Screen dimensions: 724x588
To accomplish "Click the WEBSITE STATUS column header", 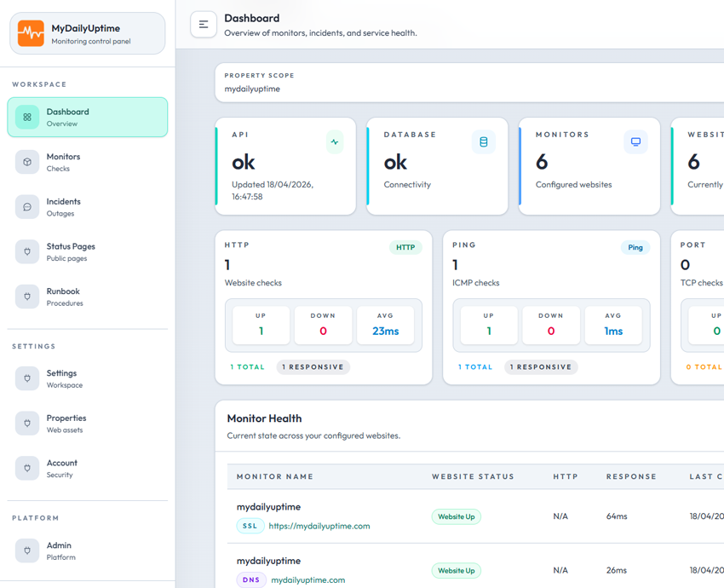I will click(474, 476).
